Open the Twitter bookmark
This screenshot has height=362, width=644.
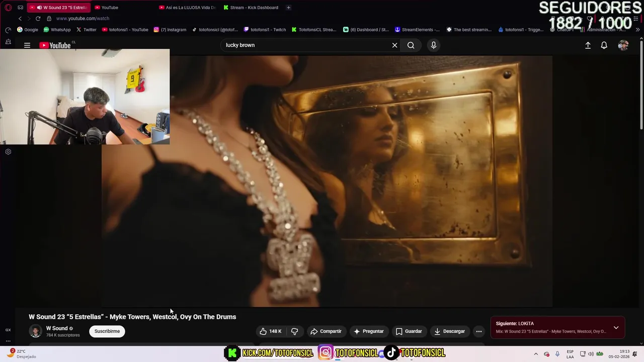click(x=86, y=30)
